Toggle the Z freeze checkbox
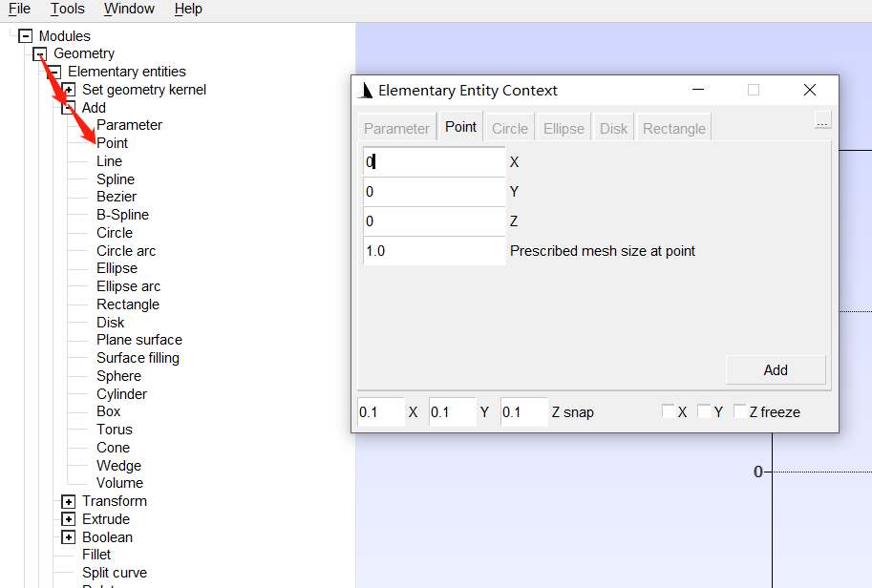 [739, 411]
